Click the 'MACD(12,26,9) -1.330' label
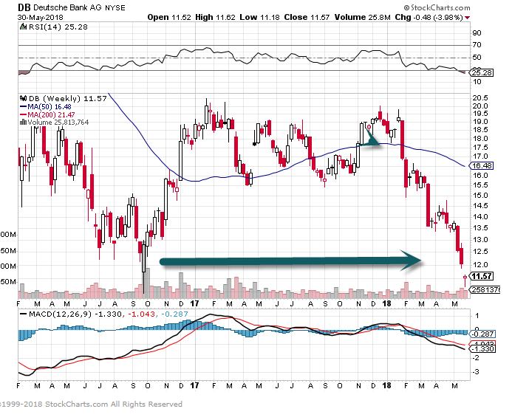512x420 pixels. [x=75, y=314]
